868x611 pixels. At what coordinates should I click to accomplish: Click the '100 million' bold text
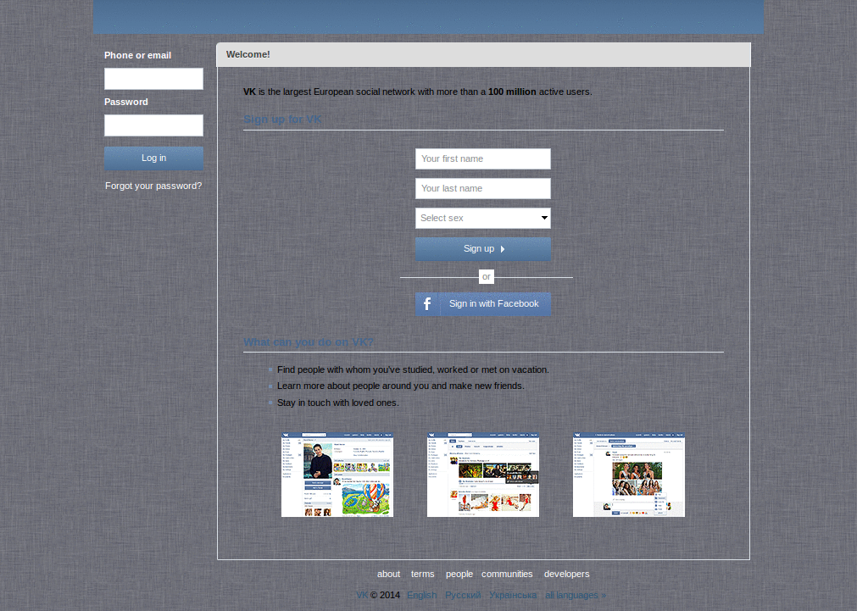click(x=512, y=92)
